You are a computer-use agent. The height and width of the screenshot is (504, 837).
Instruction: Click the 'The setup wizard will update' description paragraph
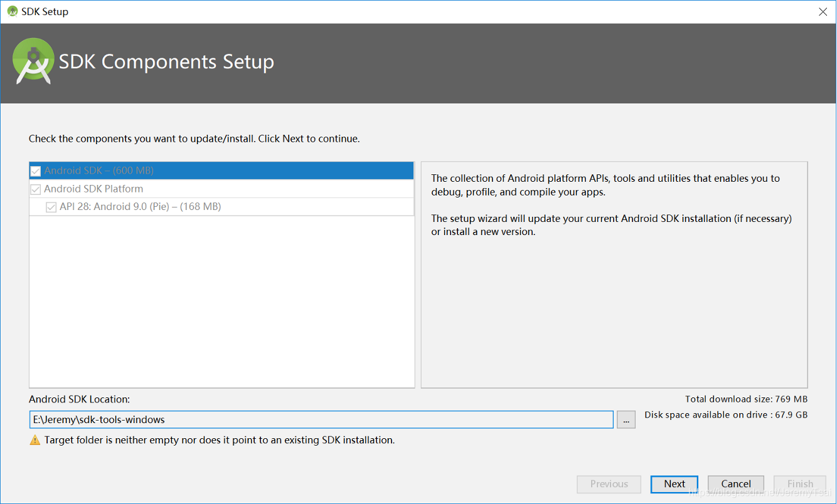pyautogui.click(x=612, y=225)
